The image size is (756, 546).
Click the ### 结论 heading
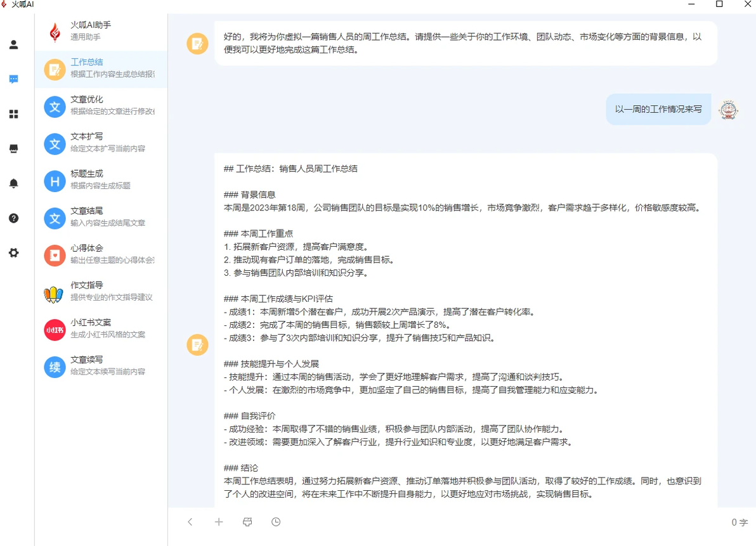[240, 468]
